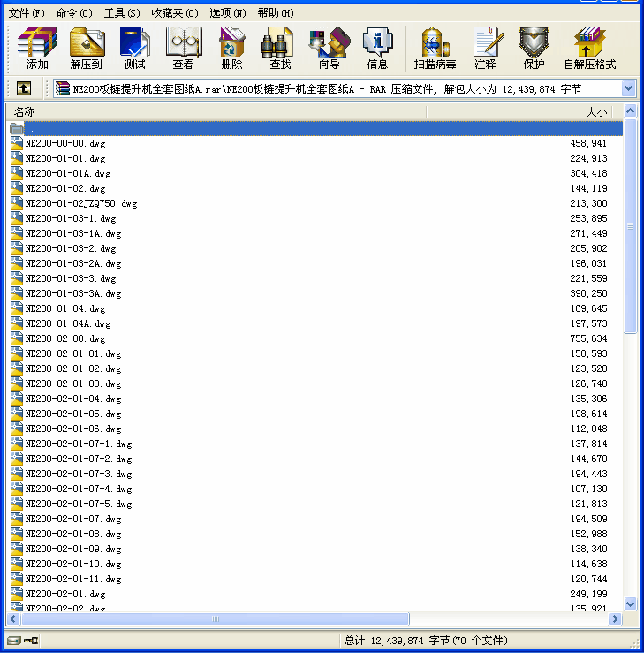Expand the archive path dropdown arrow
The width and height of the screenshot is (644, 653).
click(628, 88)
